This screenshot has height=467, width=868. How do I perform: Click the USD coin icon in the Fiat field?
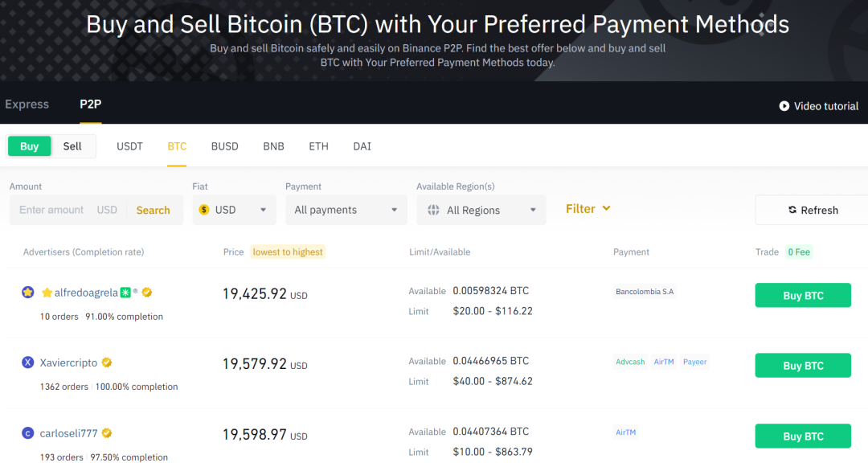pyautogui.click(x=204, y=210)
